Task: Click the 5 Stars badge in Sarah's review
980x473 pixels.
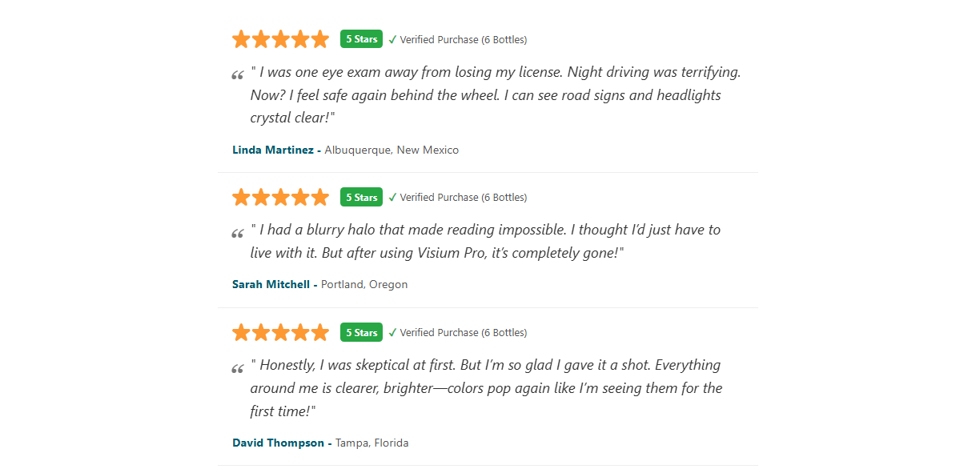Action: coord(361,197)
